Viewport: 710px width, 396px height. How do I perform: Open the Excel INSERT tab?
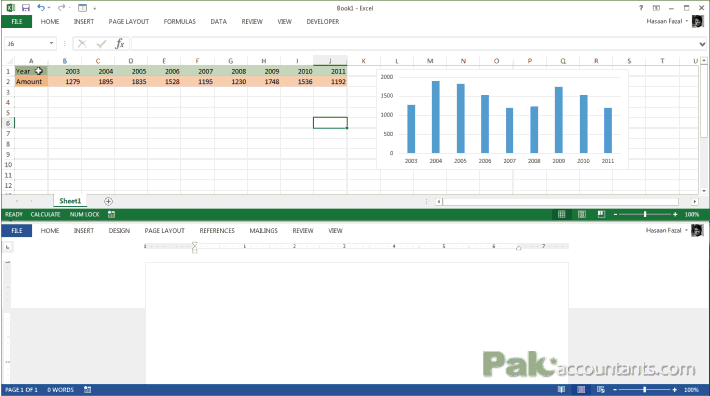click(x=84, y=22)
